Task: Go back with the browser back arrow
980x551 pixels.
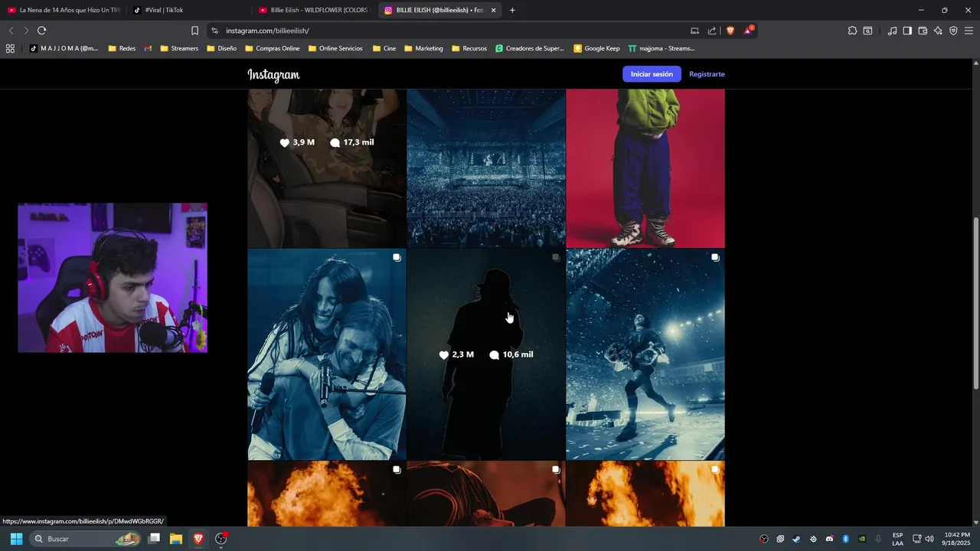Action: (x=11, y=31)
